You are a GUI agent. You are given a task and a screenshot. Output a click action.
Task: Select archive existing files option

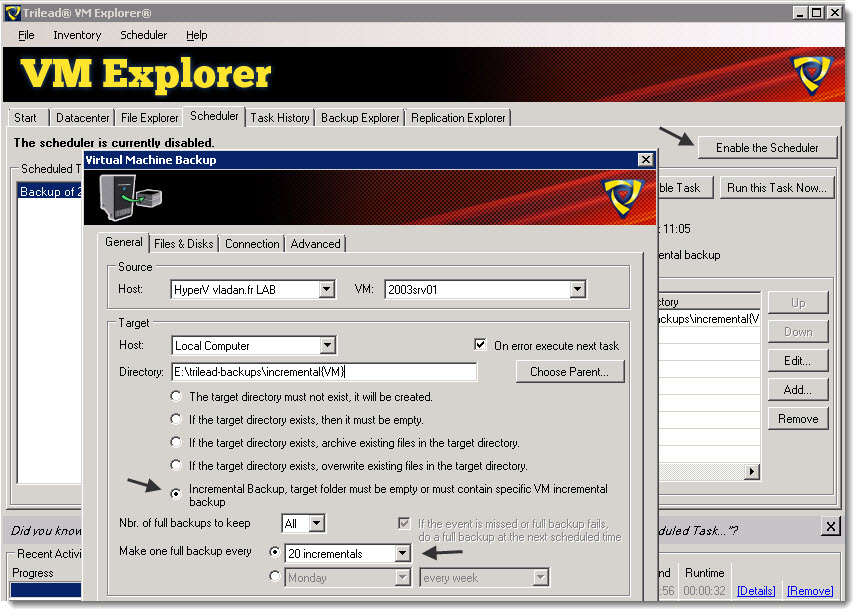(176, 442)
